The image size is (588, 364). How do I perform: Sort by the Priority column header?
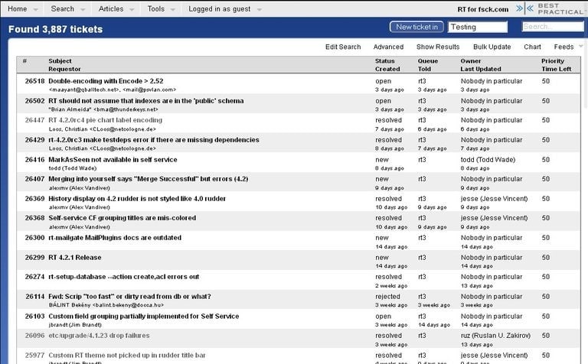click(x=553, y=60)
